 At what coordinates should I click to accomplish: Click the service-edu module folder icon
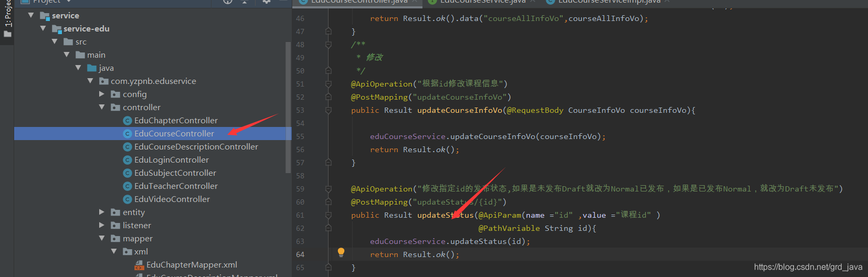57,29
